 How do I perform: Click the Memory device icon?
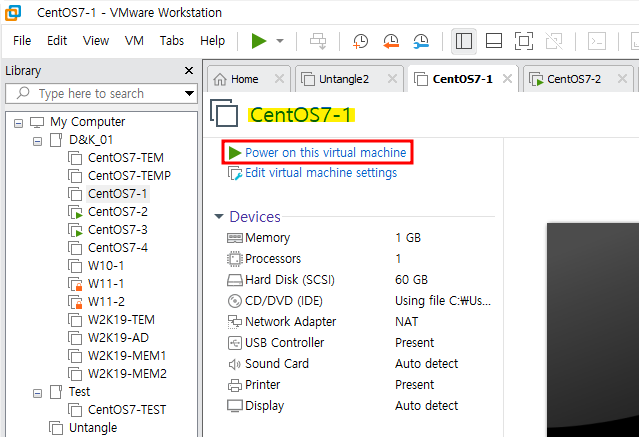coord(235,238)
